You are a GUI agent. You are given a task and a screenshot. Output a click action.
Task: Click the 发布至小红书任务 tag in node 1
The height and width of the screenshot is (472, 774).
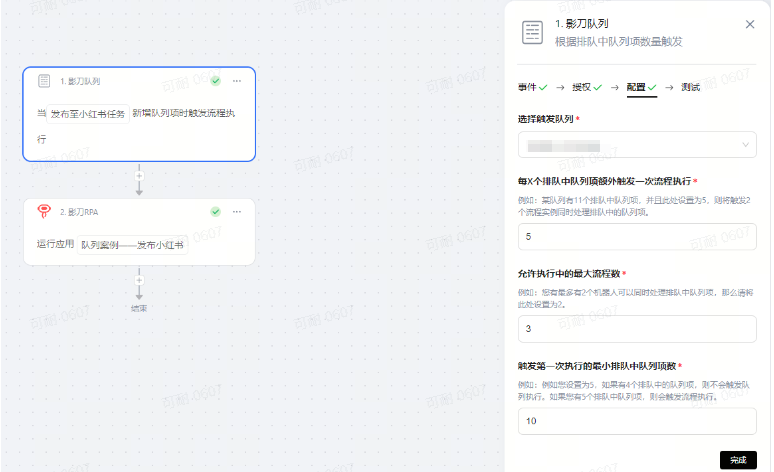tap(88, 114)
